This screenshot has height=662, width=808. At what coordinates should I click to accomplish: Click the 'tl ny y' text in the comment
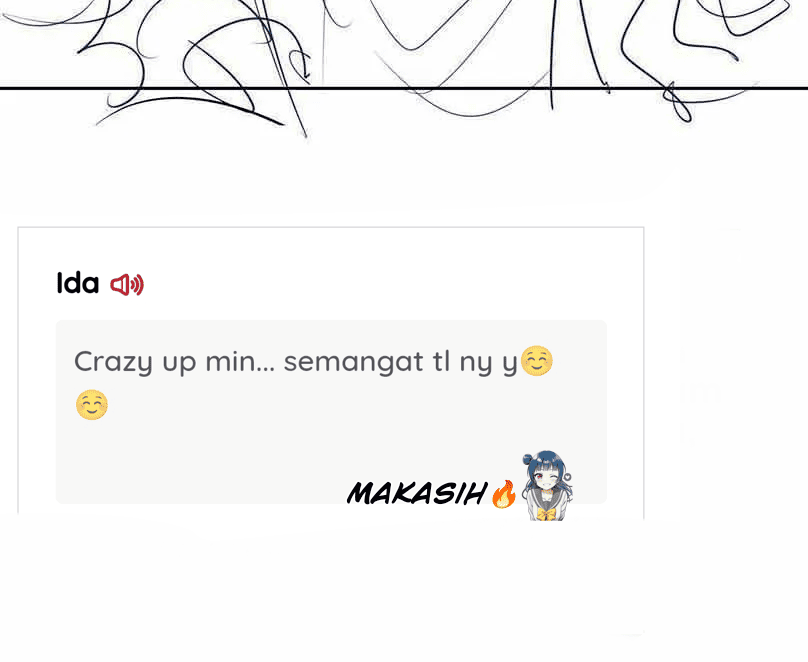(x=475, y=362)
